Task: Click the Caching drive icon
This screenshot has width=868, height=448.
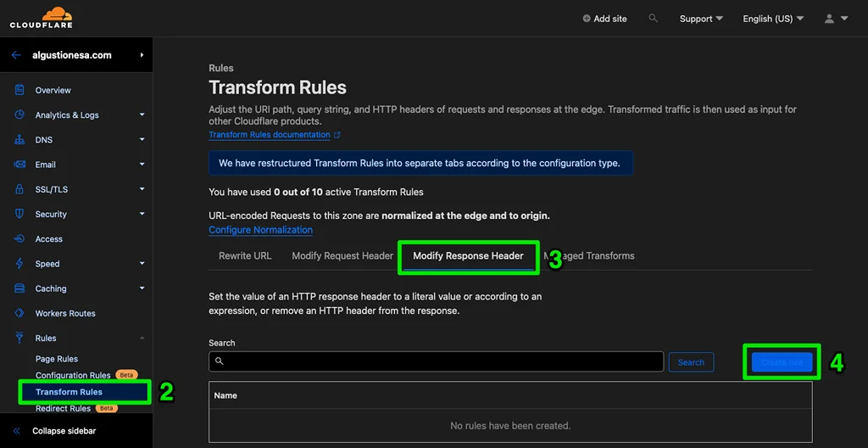Action: [19, 288]
